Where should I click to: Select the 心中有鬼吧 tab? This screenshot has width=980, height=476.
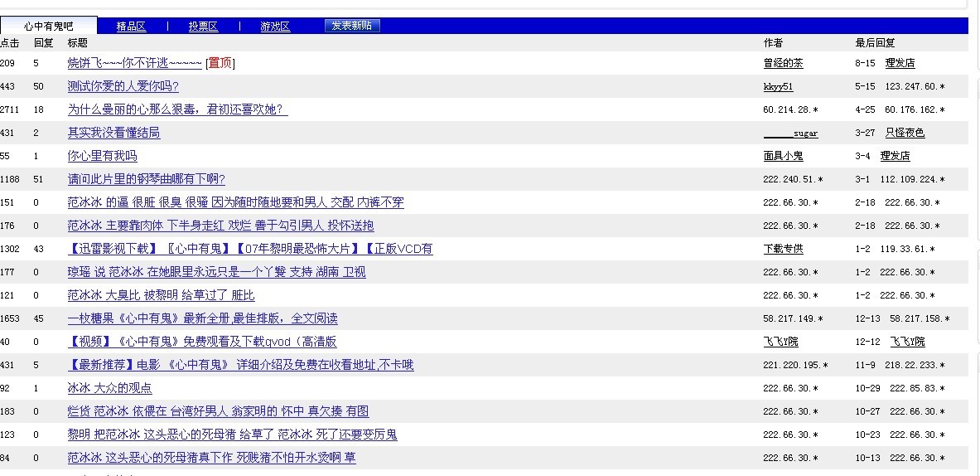pos(49,26)
